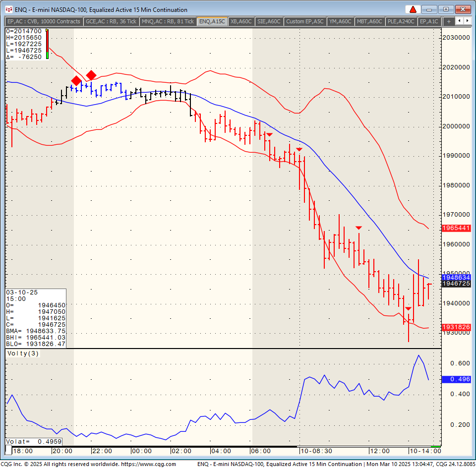476x468 pixels.
Task: Open the SIE,A60C tab
Action: pos(269,21)
